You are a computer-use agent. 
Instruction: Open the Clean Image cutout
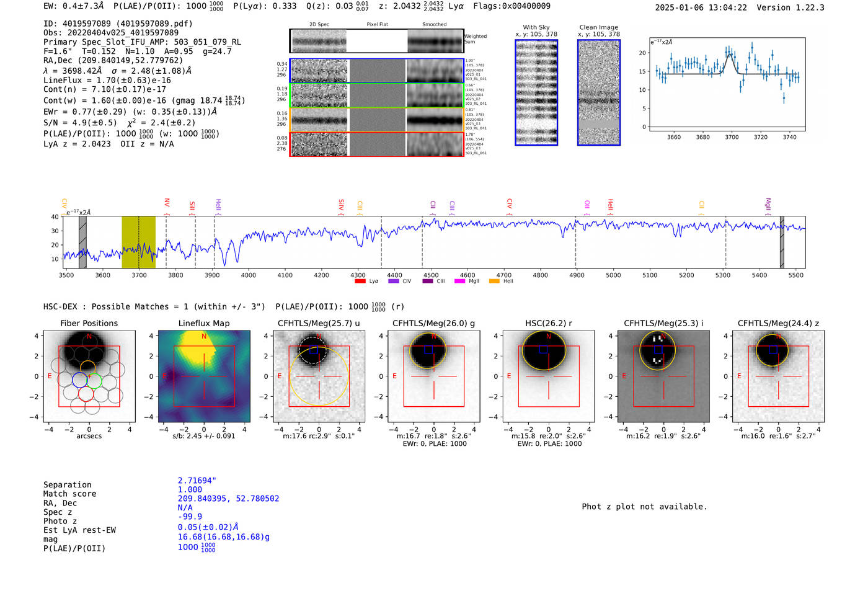coord(599,92)
